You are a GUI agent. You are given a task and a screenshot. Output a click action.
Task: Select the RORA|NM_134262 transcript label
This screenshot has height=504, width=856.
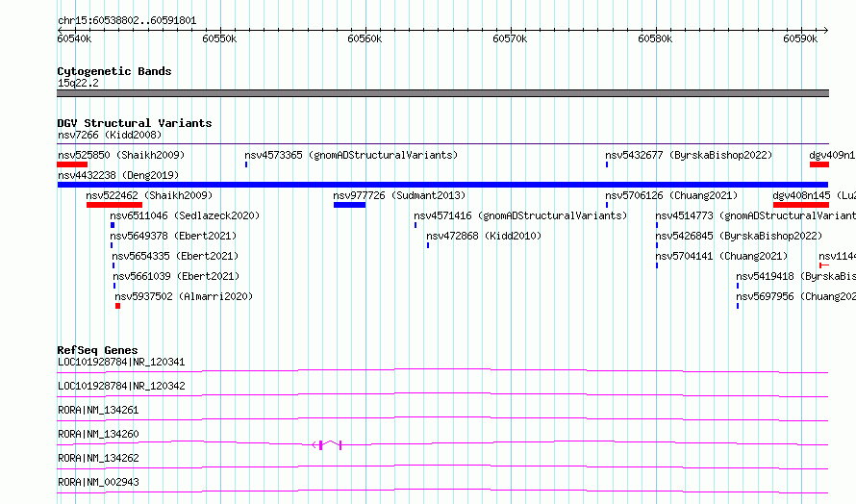98,458
